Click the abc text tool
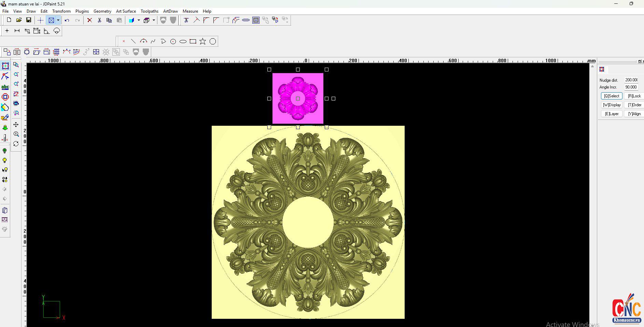This screenshot has height=327, width=644. click(5, 87)
